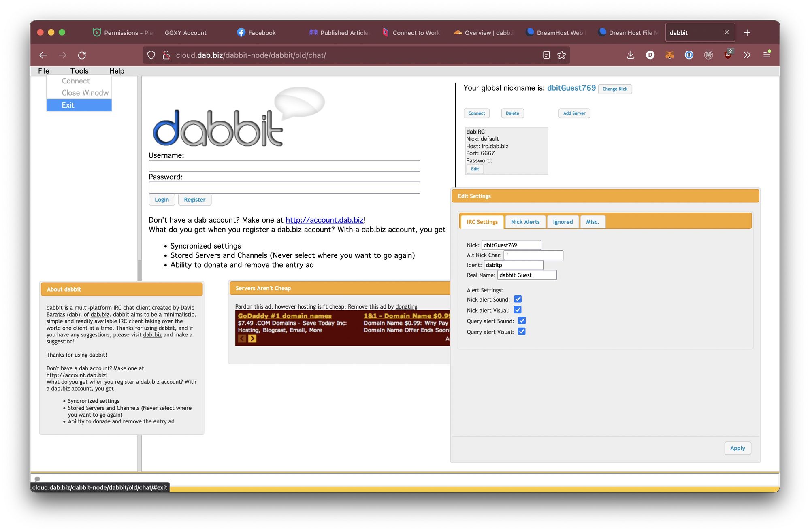Viewport: 810px width, 532px height.
Task: Click the white D extension icon
Action: point(650,55)
